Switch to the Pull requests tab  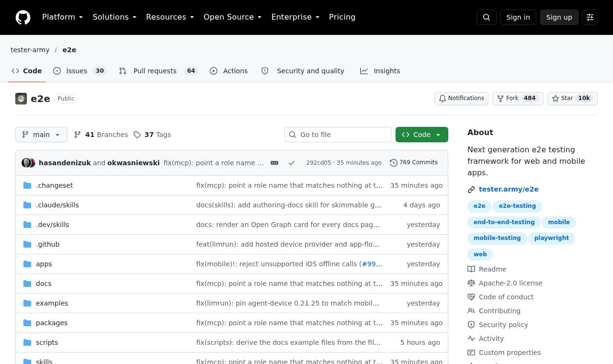158,71
